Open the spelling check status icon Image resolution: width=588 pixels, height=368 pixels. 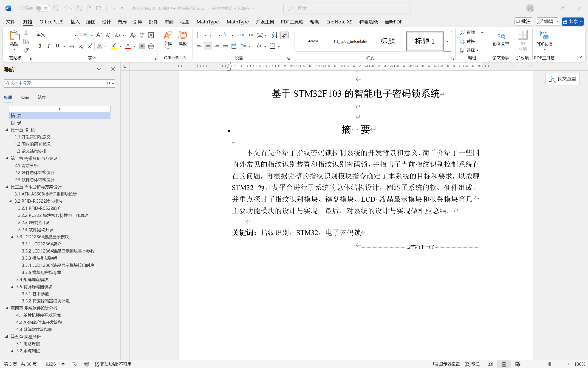pyautogui.click(x=74, y=364)
